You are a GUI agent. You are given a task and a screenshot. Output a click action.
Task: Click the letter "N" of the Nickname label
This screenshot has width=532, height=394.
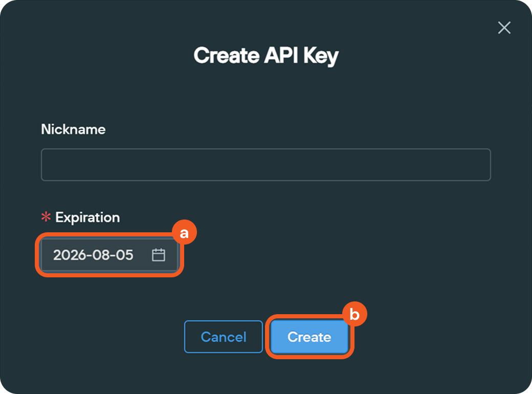pyautogui.click(x=46, y=129)
